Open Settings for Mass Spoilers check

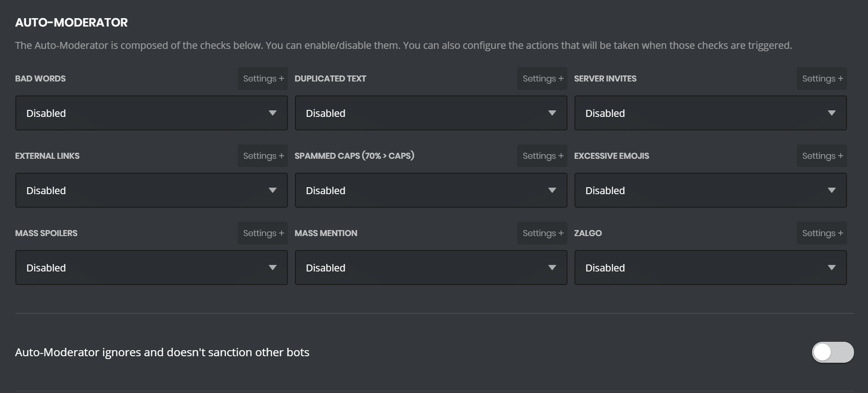click(263, 233)
